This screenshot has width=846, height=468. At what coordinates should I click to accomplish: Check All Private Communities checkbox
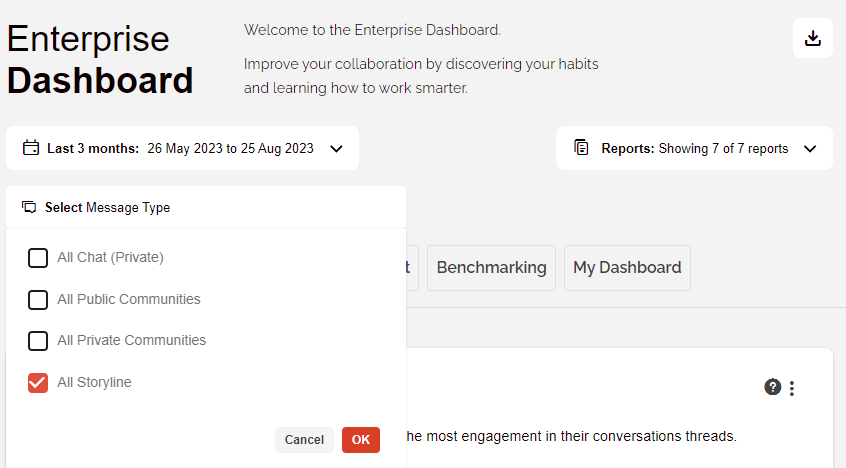(38, 341)
